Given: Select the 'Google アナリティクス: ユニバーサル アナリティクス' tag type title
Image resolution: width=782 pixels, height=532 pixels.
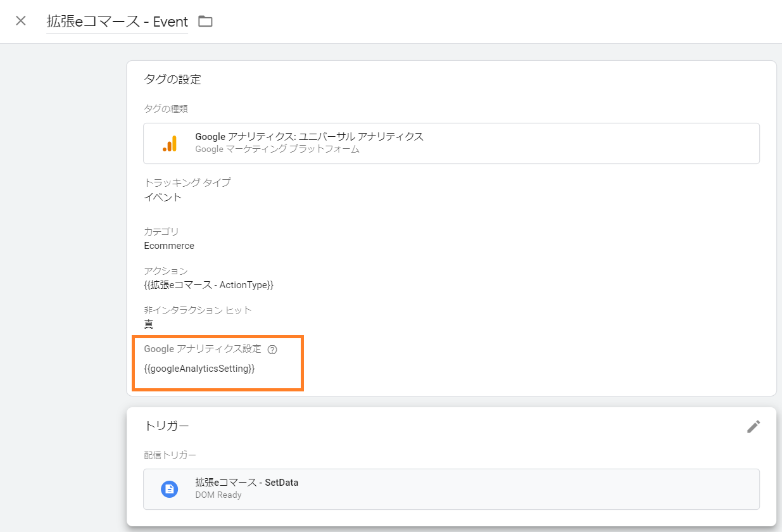Looking at the screenshot, I should [309, 137].
